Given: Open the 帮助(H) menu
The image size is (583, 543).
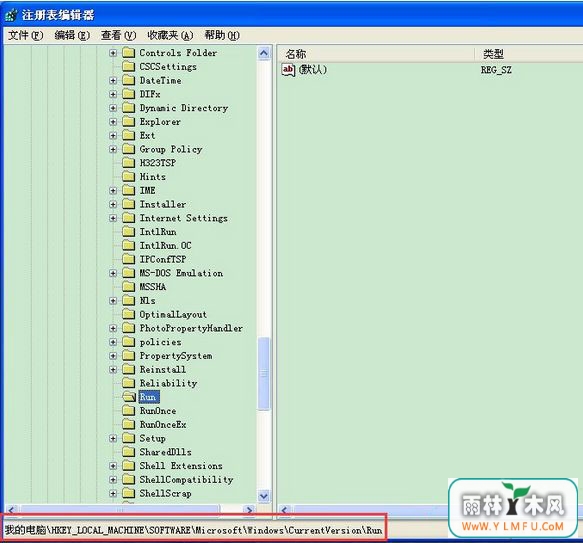Looking at the screenshot, I should pos(222,35).
